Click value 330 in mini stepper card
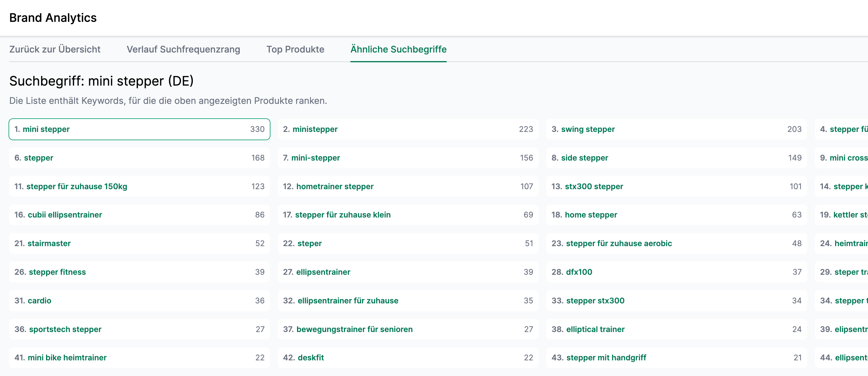 (257, 129)
